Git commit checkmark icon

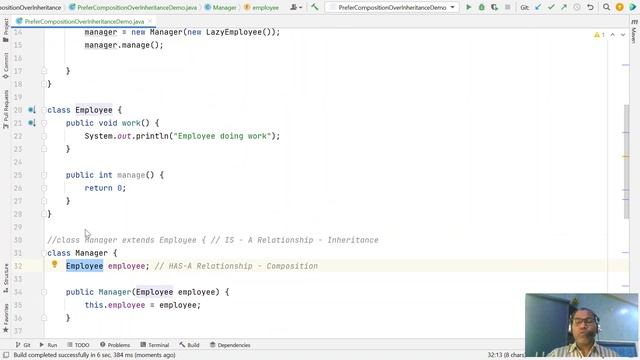tap(551, 7)
